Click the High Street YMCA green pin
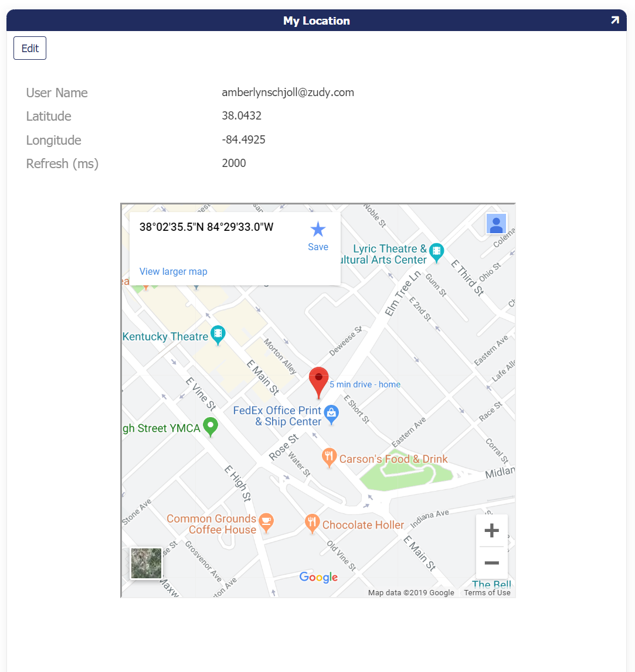The height and width of the screenshot is (672, 635). tap(210, 427)
